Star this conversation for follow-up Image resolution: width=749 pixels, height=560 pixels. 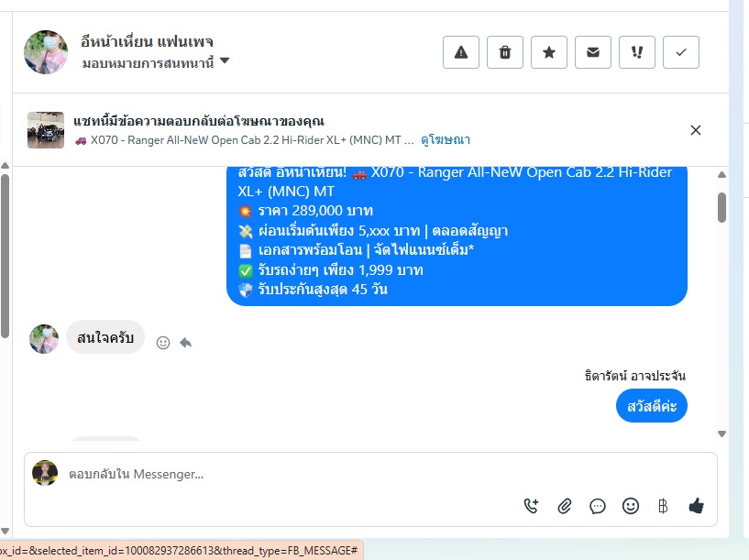[549, 52]
